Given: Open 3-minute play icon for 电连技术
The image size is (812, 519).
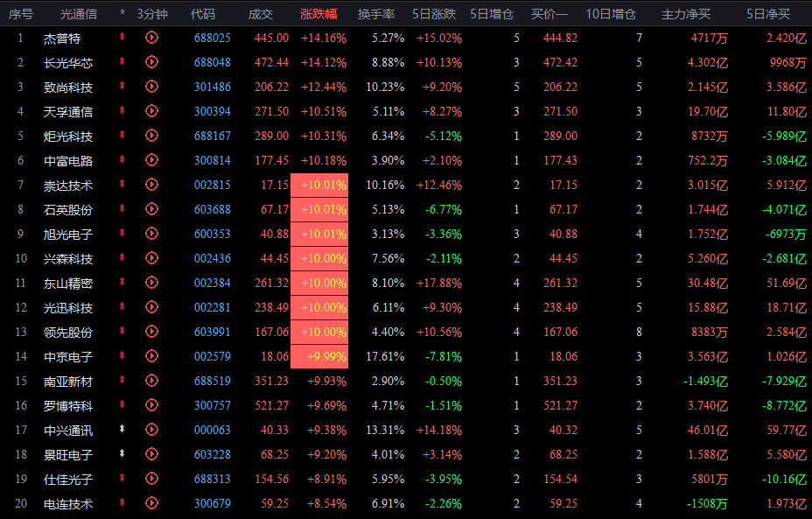Looking at the screenshot, I should (x=151, y=503).
